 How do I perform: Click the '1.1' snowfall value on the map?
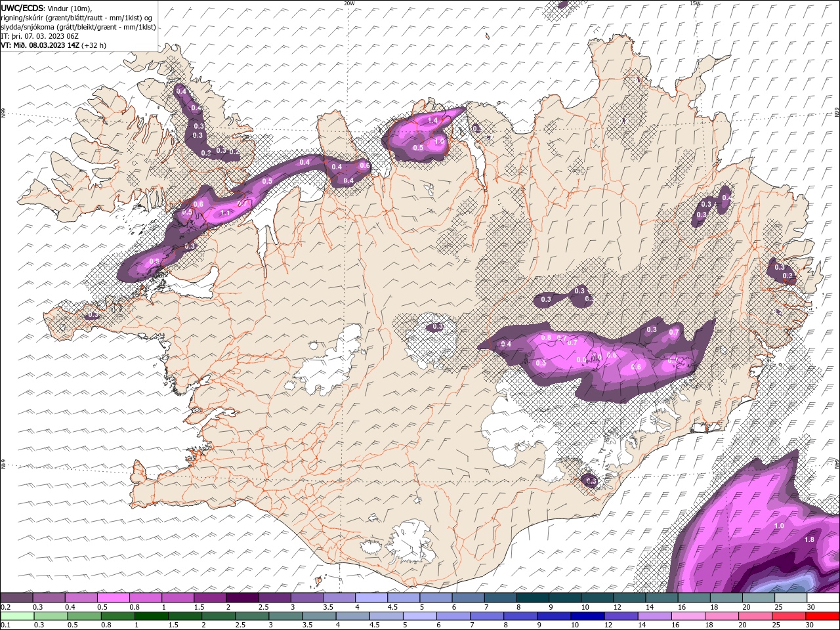[226, 213]
